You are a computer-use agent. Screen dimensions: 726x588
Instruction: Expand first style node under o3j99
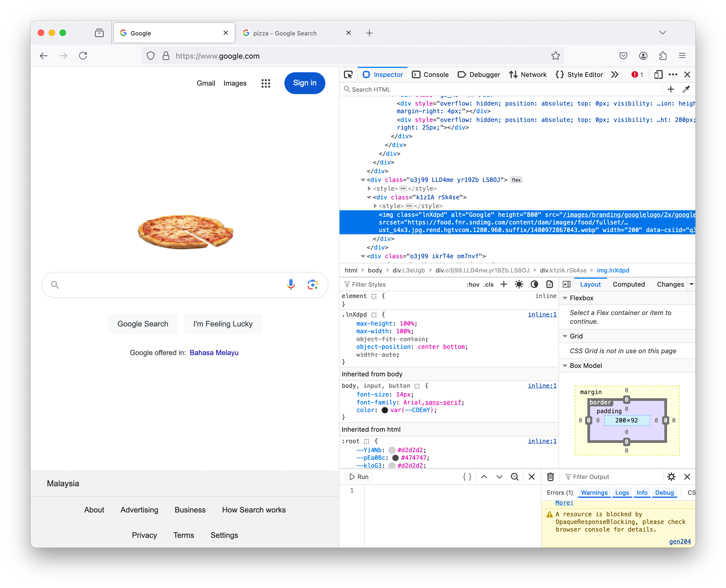point(369,189)
